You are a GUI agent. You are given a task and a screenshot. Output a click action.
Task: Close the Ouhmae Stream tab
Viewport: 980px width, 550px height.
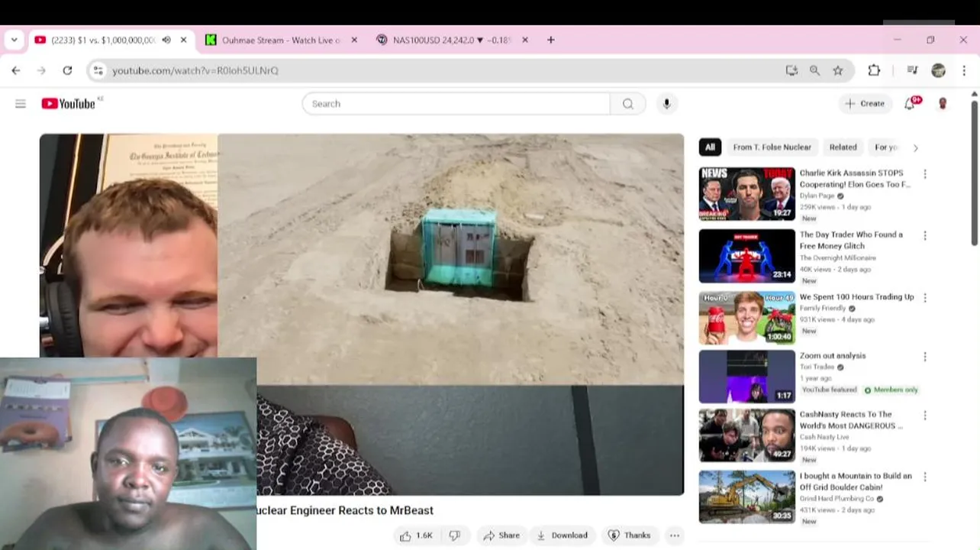tap(353, 40)
